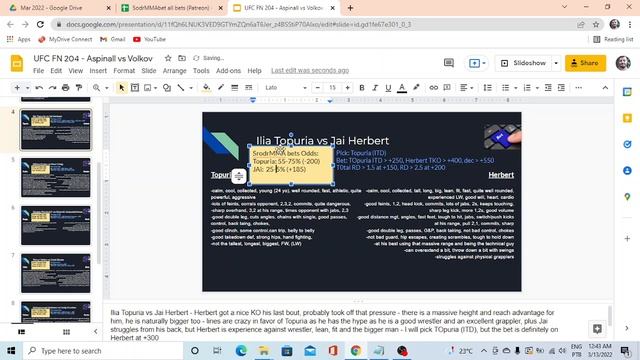Click the Insert link icon
640x360 pixels.
433,88
